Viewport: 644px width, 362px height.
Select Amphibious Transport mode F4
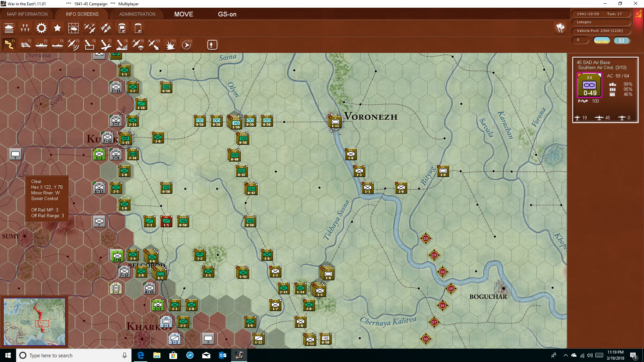[57, 45]
